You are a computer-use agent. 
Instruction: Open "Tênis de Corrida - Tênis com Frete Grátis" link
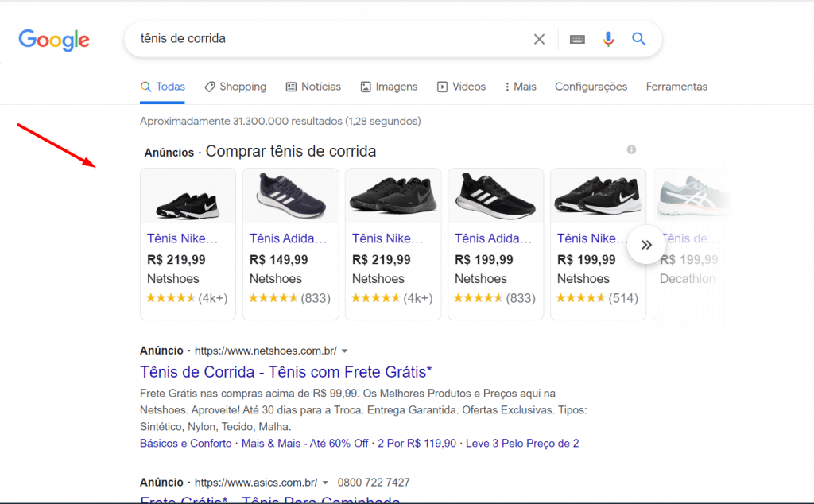point(286,372)
